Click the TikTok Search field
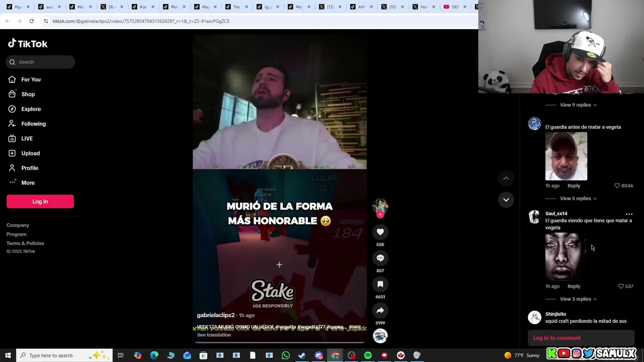The height and width of the screenshot is (362, 644). (41, 62)
